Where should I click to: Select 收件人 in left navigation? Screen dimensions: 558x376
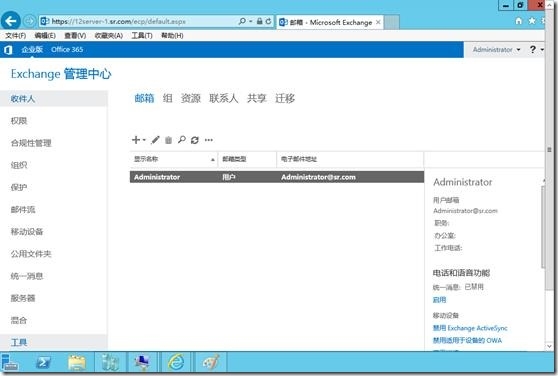[54, 99]
